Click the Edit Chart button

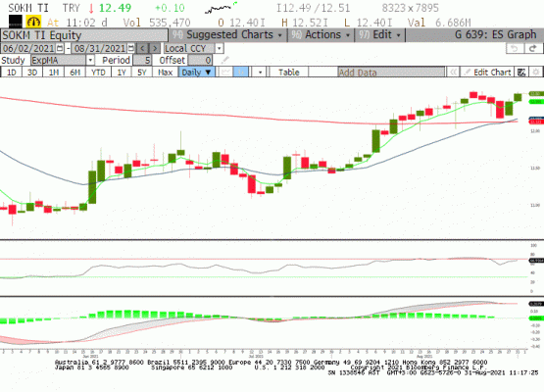click(x=487, y=73)
